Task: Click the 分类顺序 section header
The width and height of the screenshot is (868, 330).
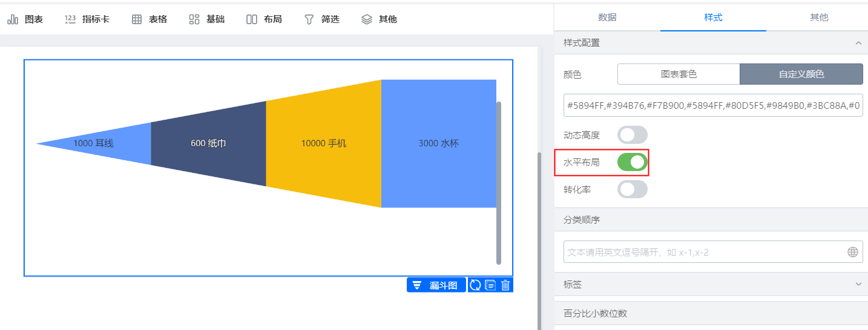Action: (711, 220)
